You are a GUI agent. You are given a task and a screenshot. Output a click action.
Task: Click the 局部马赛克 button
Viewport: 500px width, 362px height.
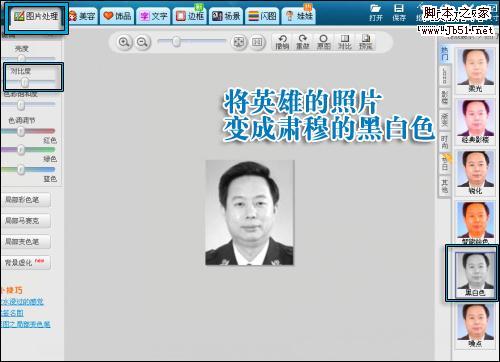coord(26,221)
